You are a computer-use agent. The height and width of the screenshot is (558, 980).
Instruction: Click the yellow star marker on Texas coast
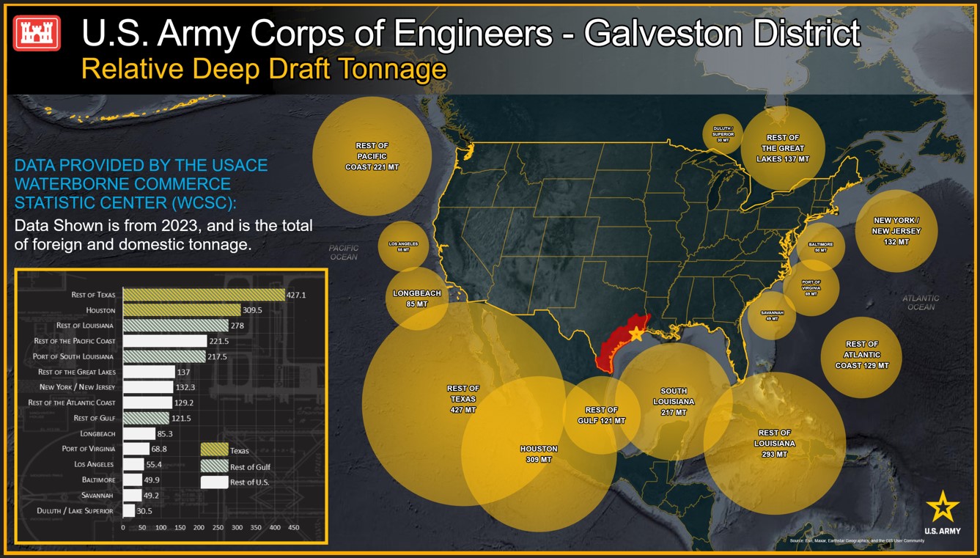tap(635, 334)
